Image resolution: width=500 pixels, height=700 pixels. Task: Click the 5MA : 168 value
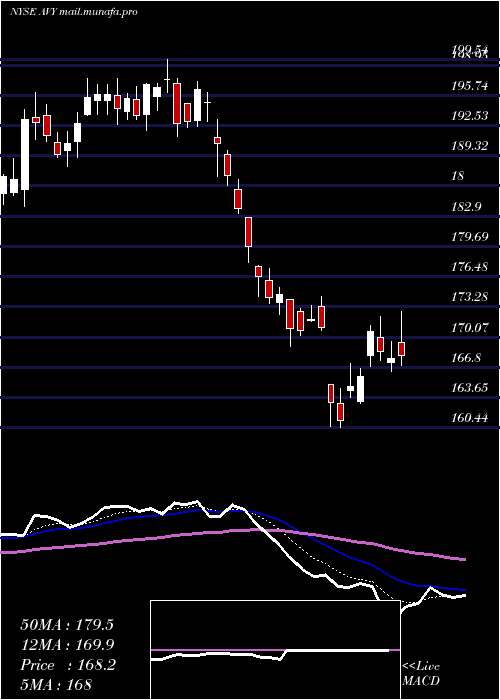pos(56,685)
